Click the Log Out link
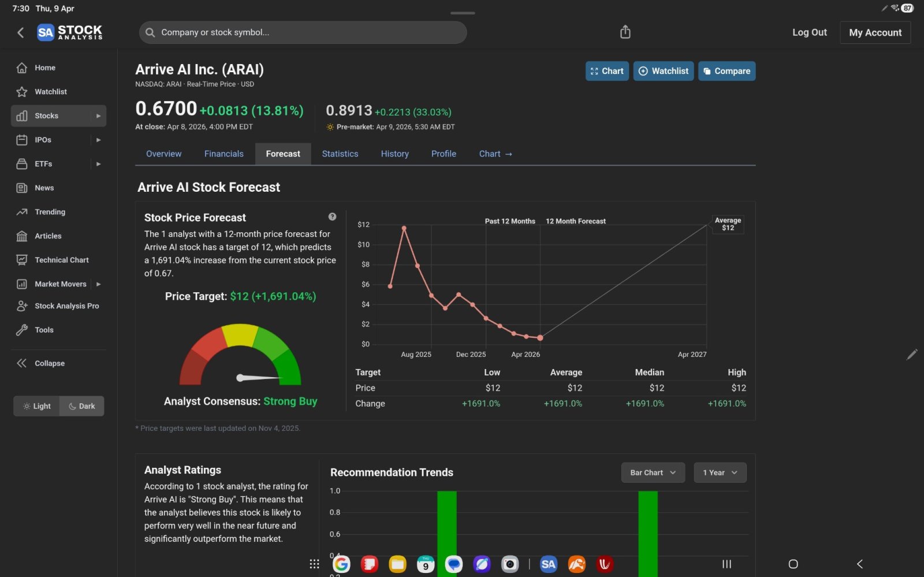This screenshot has height=577, width=924. pos(809,32)
